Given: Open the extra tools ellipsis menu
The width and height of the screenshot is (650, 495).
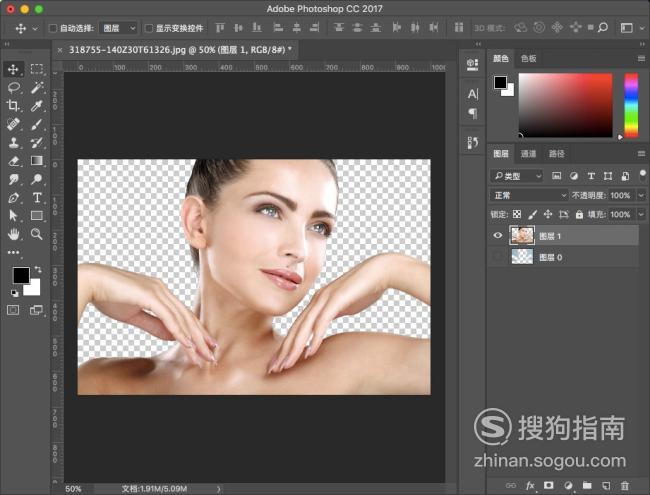Looking at the screenshot, I should (13, 252).
